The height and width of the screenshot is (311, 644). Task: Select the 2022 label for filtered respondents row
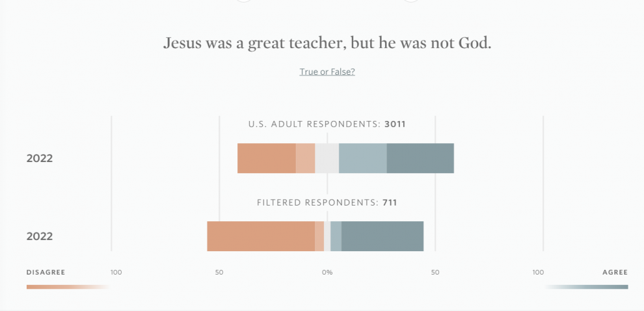(x=40, y=236)
